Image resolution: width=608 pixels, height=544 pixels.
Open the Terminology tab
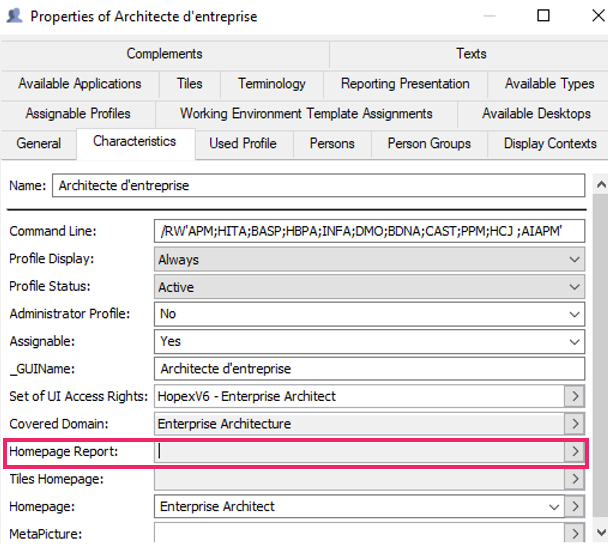(272, 84)
